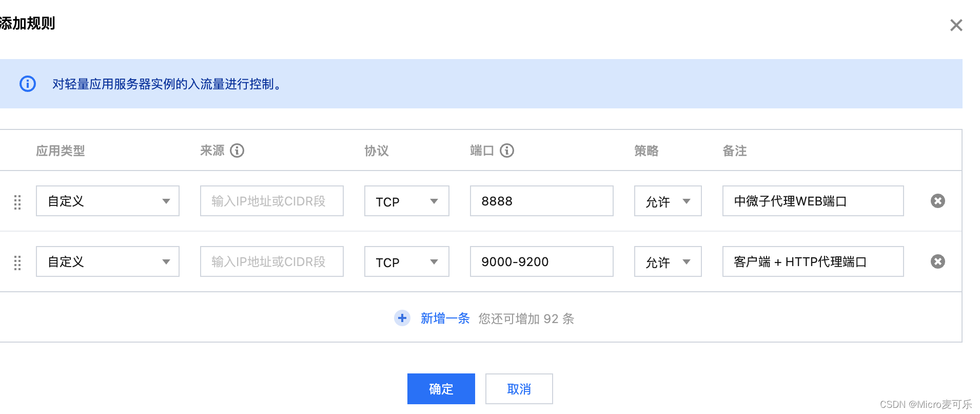Open the 自定义 application type dropdown for port 9000-9200
Viewport: 980px width, 414px height.
click(108, 261)
